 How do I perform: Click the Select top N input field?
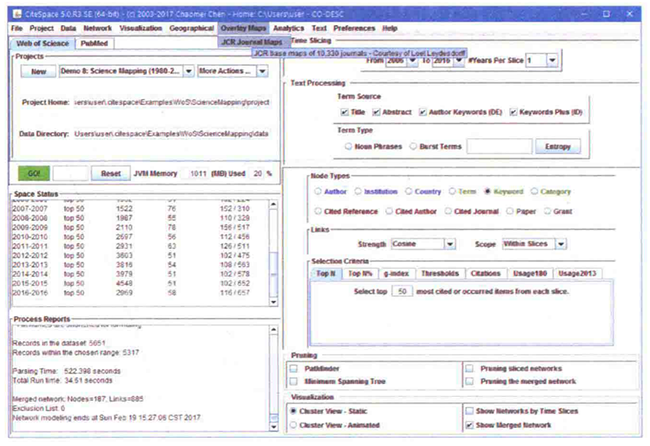pyautogui.click(x=401, y=290)
